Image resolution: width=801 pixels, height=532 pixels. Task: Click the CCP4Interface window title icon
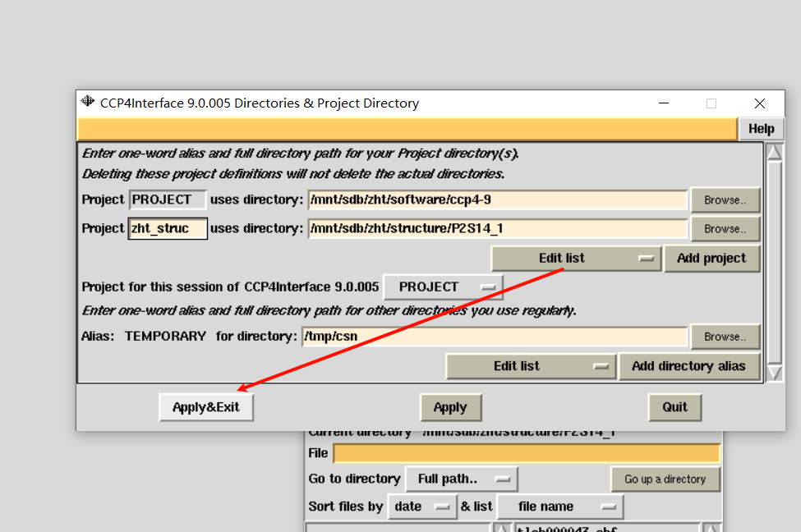click(x=88, y=101)
